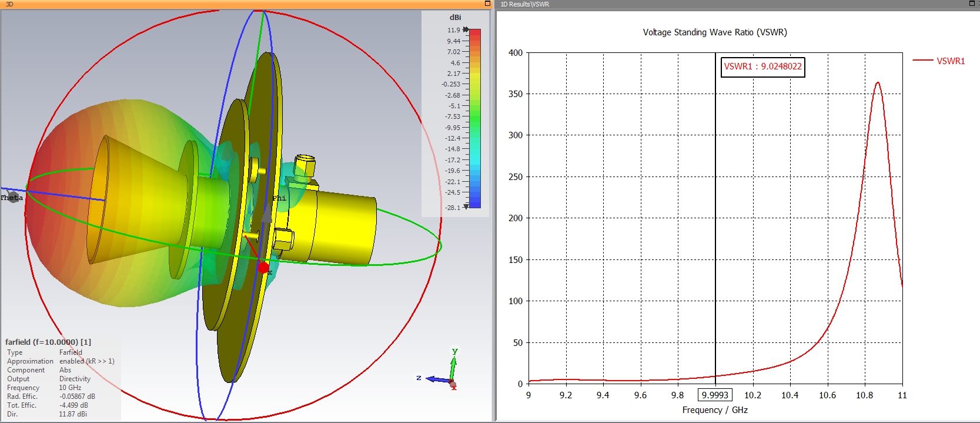The height and width of the screenshot is (423, 980).
Task: Click the dBi color scale bar
Action: [475, 118]
